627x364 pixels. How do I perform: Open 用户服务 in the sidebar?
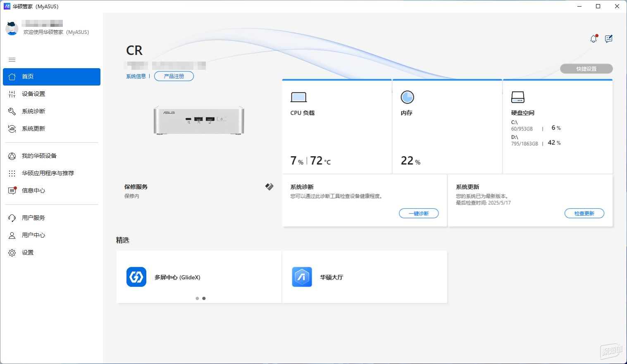point(52,218)
